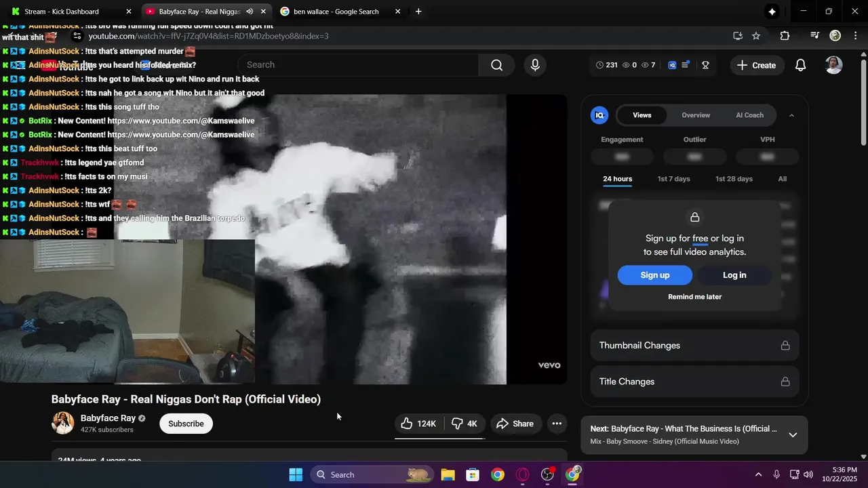Click the Gemini sparkle icon in Chrome

(772, 12)
